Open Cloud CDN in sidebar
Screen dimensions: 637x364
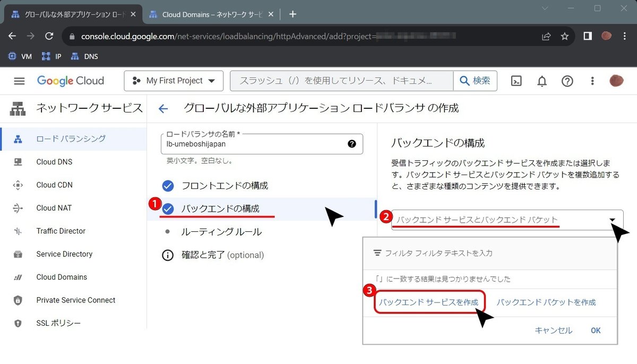click(73, 185)
